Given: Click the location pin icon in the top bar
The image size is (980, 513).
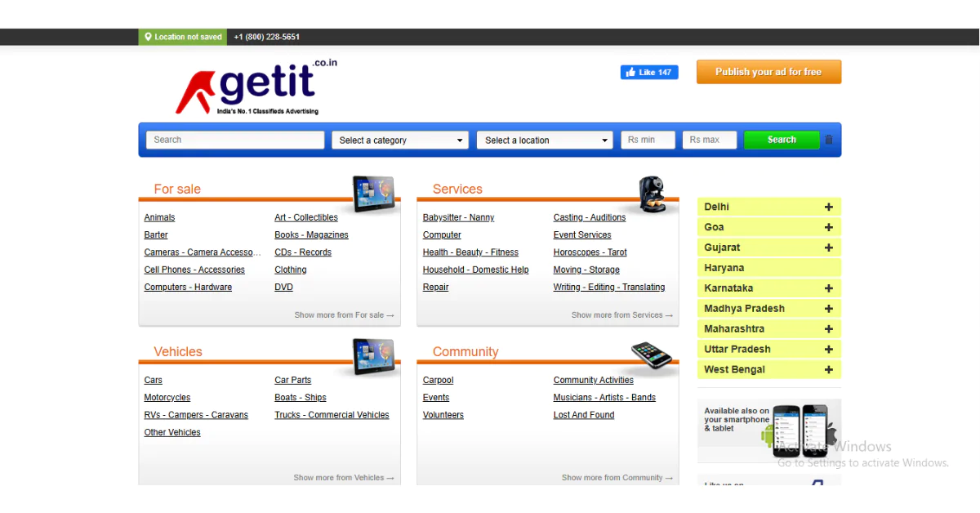Looking at the screenshot, I should [x=148, y=36].
